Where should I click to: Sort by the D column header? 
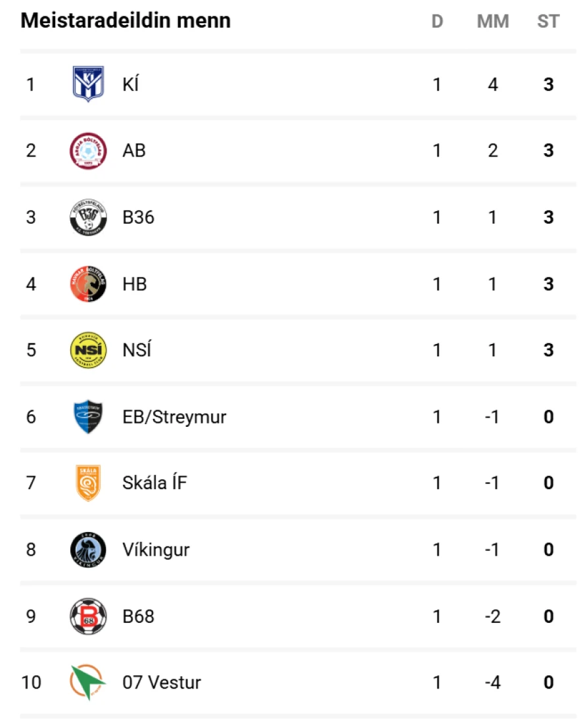[437, 22]
